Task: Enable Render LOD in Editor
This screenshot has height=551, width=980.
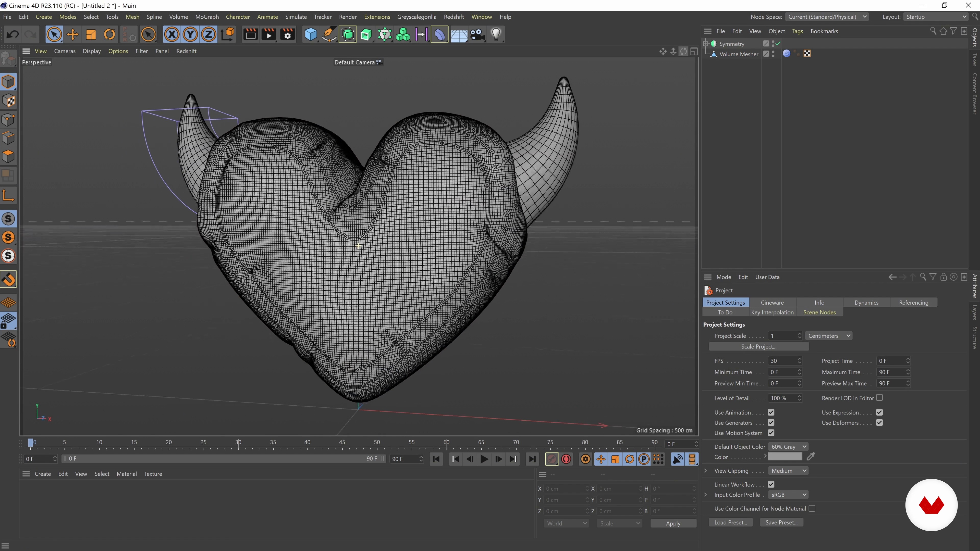Action: 879,398
